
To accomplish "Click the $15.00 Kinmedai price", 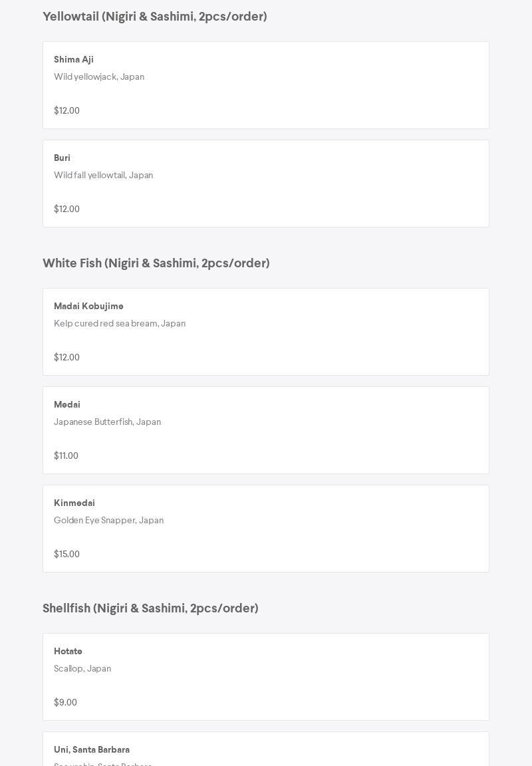I will pyautogui.click(x=66, y=555).
